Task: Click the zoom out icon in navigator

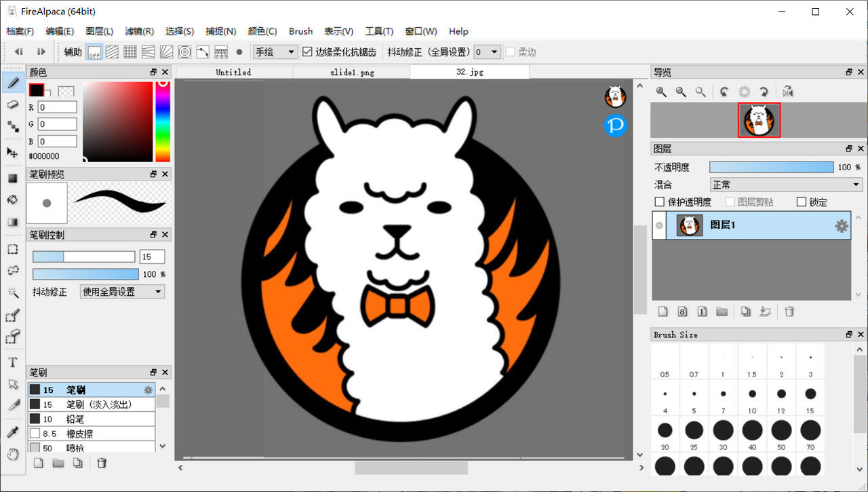Action: (681, 92)
